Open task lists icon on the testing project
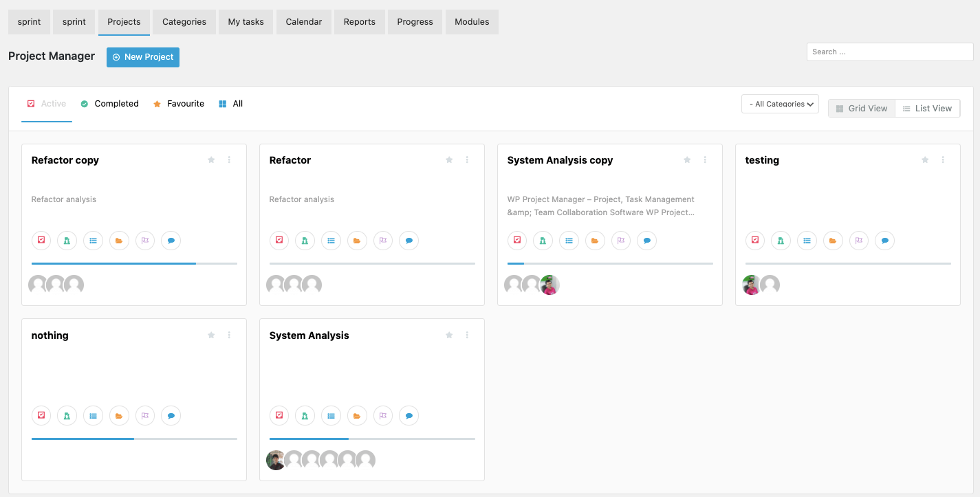 coord(807,240)
